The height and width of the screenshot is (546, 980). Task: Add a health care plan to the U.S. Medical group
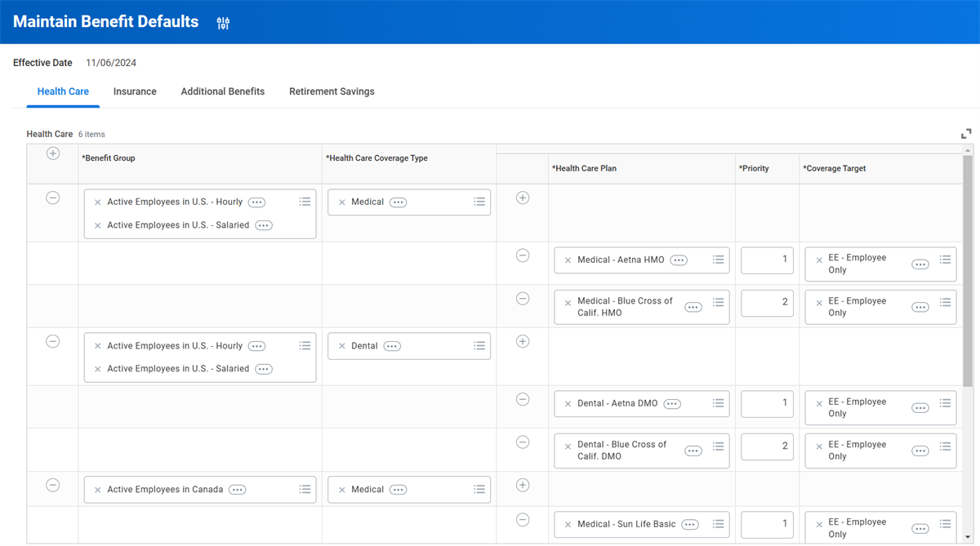pos(523,198)
